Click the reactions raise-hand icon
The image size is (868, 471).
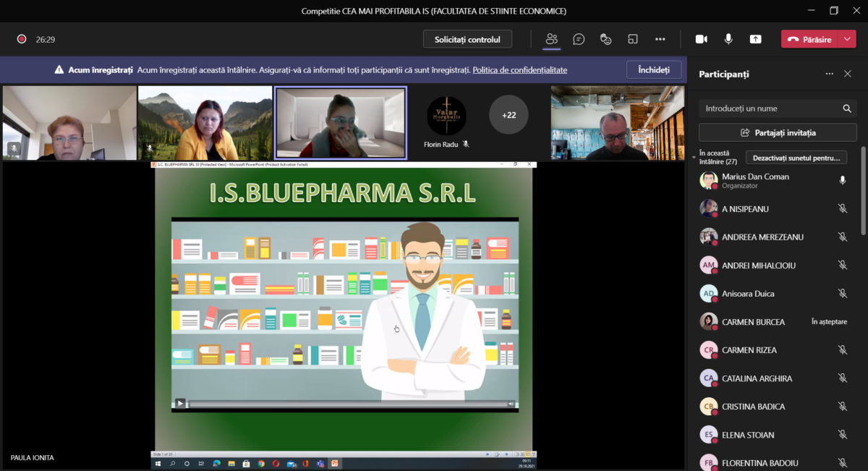[606, 39]
